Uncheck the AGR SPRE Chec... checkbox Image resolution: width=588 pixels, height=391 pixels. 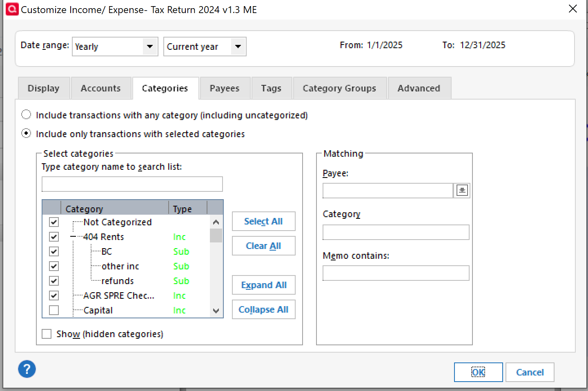(x=54, y=295)
